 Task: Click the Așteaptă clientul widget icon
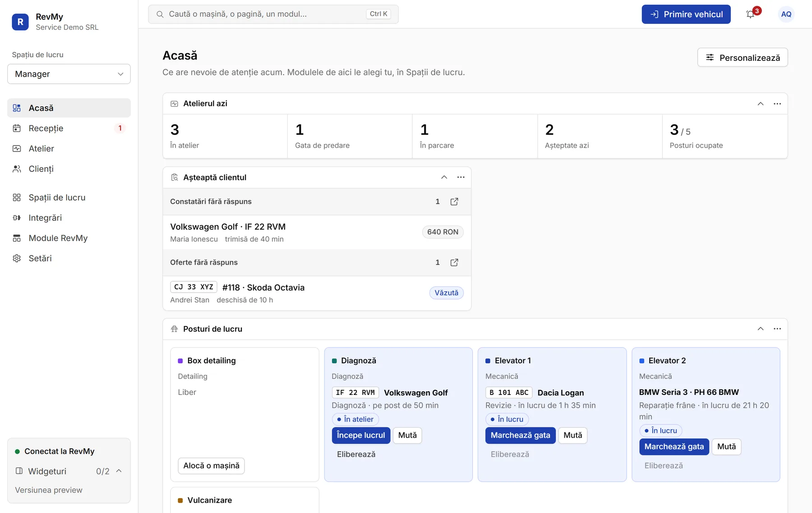coord(174,177)
